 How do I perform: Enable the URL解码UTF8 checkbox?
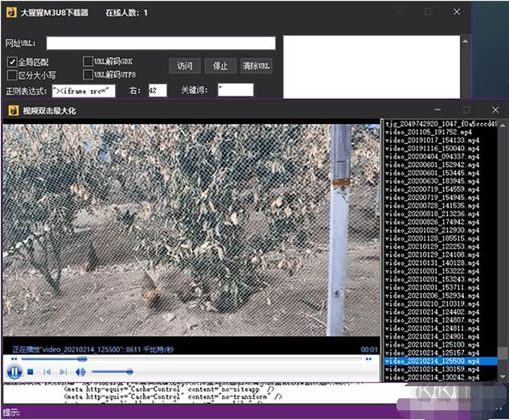[x=88, y=75]
